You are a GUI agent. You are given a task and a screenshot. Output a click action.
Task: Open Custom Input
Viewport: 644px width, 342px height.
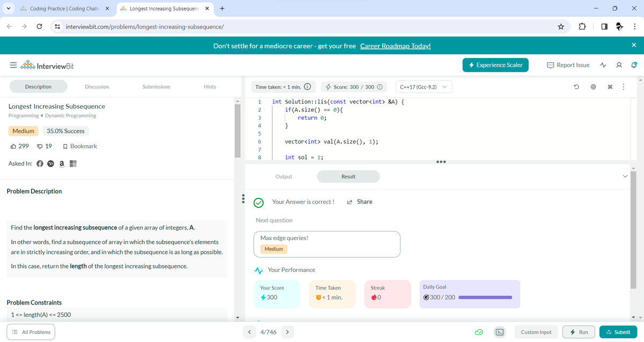(536, 332)
